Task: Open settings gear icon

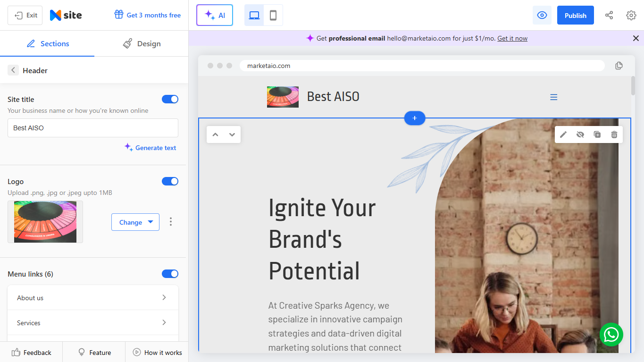Action: click(x=631, y=16)
